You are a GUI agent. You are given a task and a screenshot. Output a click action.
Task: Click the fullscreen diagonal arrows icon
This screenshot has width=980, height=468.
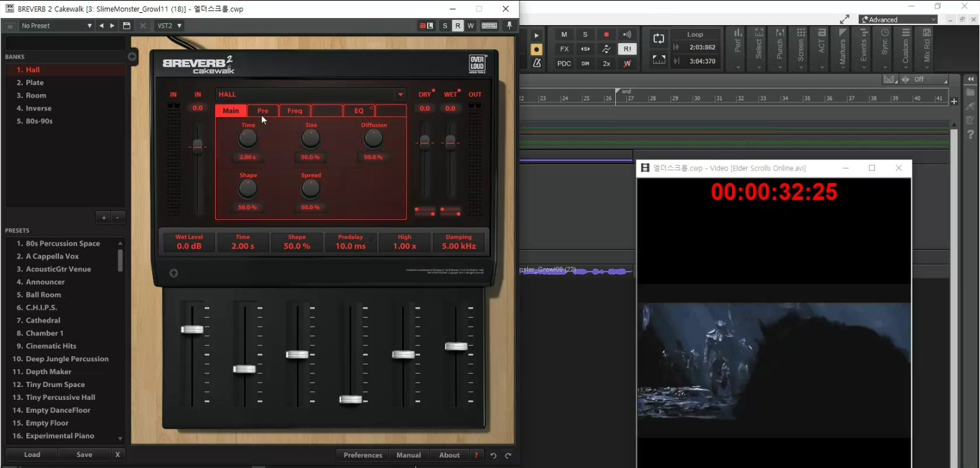click(844, 19)
